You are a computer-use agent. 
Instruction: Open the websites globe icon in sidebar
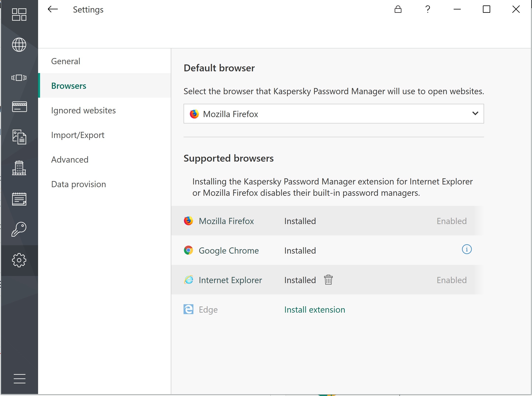click(19, 45)
